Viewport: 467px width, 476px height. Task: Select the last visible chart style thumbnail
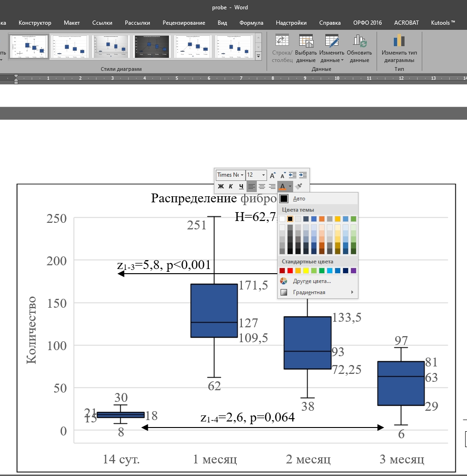coord(233,47)
